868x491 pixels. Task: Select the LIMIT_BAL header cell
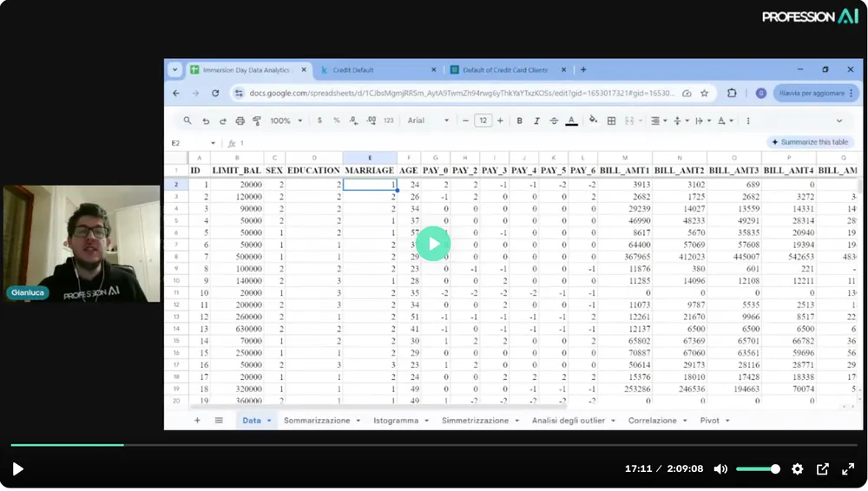tap(237, 171)
